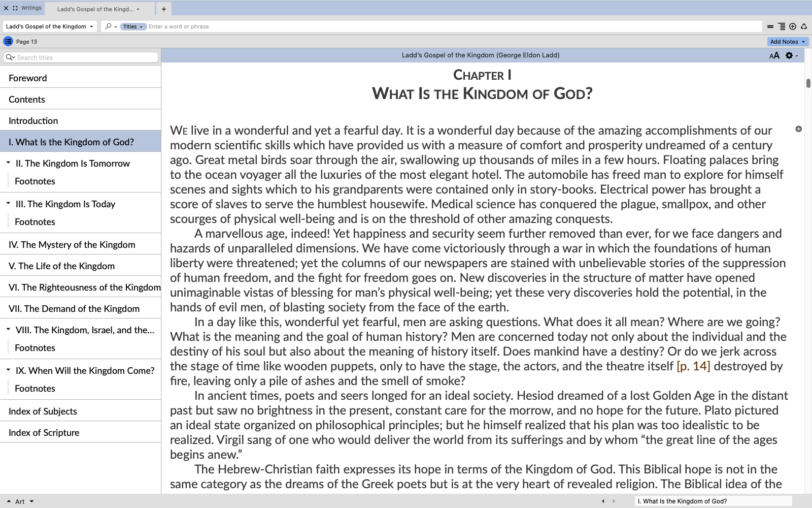Viewport: 812px width, 508px height.
Task: Collapse the IX. When Will the Kingdom Come? triangle
Action: pos(8,370)
